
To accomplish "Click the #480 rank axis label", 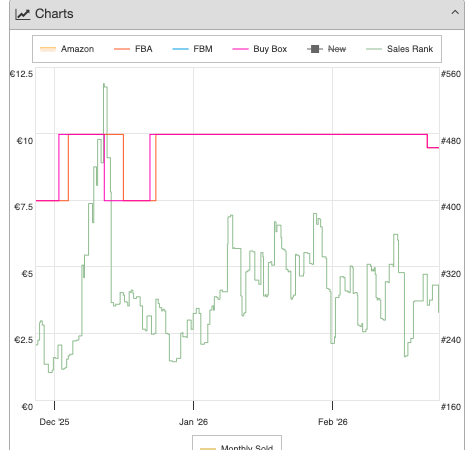I will [x=451, y=141].
